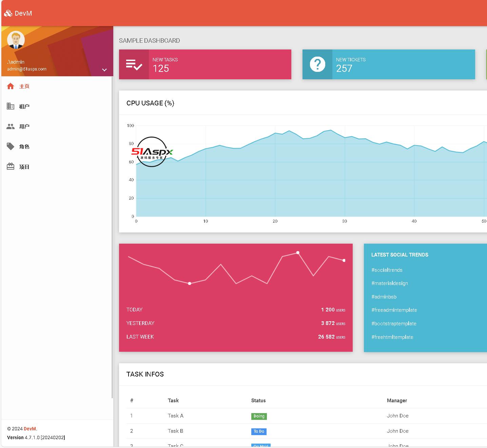Click the #freeadmintemplate trend tag
The image size is (487, 448).
coord(394,310)
